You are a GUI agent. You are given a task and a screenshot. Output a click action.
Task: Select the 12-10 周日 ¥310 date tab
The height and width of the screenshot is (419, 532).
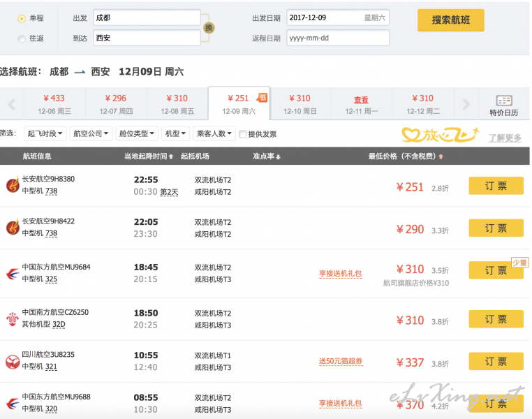300,104
